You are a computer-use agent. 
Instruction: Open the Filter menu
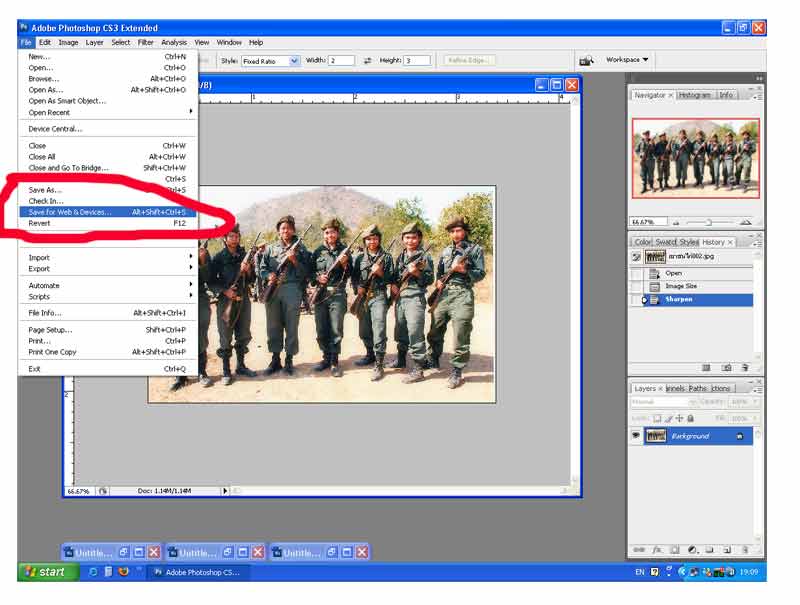(x=146, y=43)
